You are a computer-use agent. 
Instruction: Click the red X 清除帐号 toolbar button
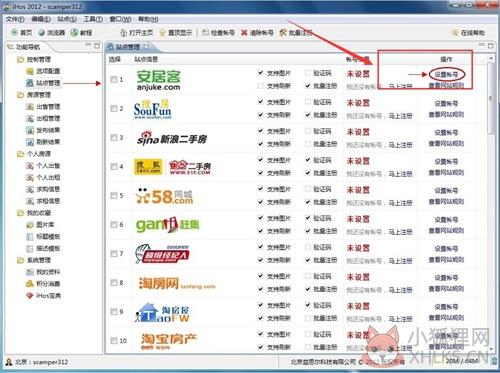click(x=257, y=33)
